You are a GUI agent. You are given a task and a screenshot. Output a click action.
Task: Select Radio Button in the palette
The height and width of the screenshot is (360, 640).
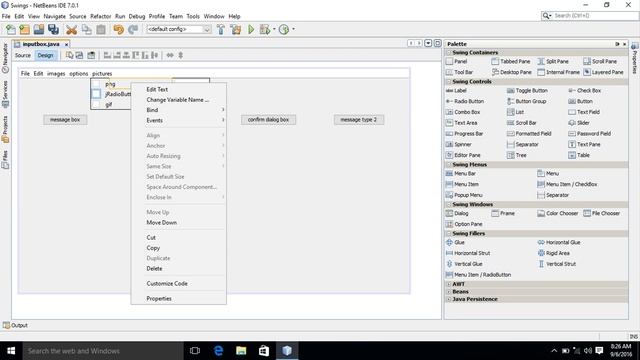tap(465, 101)
